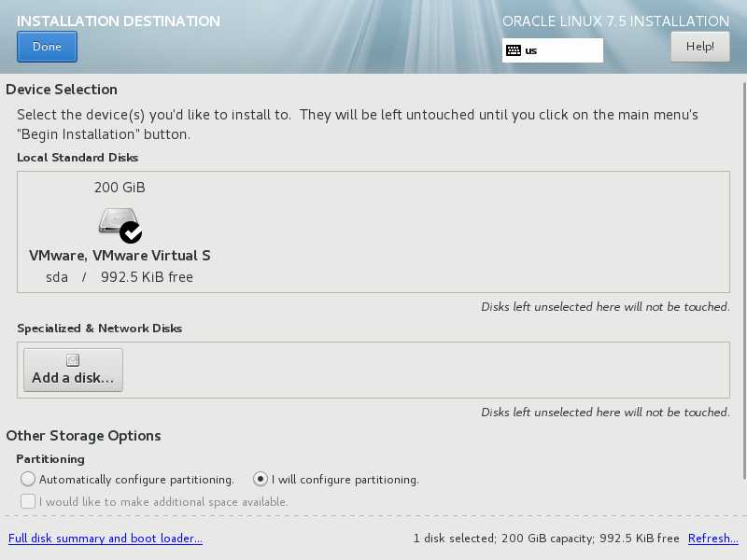Select the us keyboard layout indicator
Viewport: 747px width, 560px height.
click(552, 50)
